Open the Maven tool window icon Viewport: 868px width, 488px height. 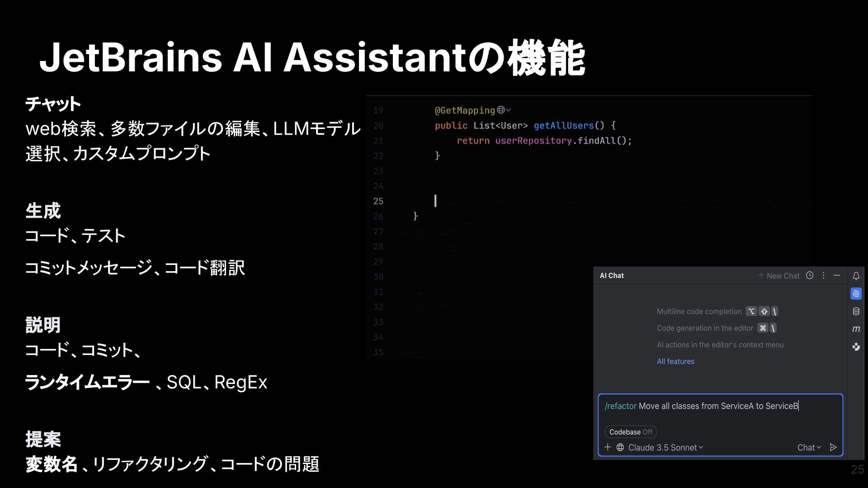click(x=856, y=329)
